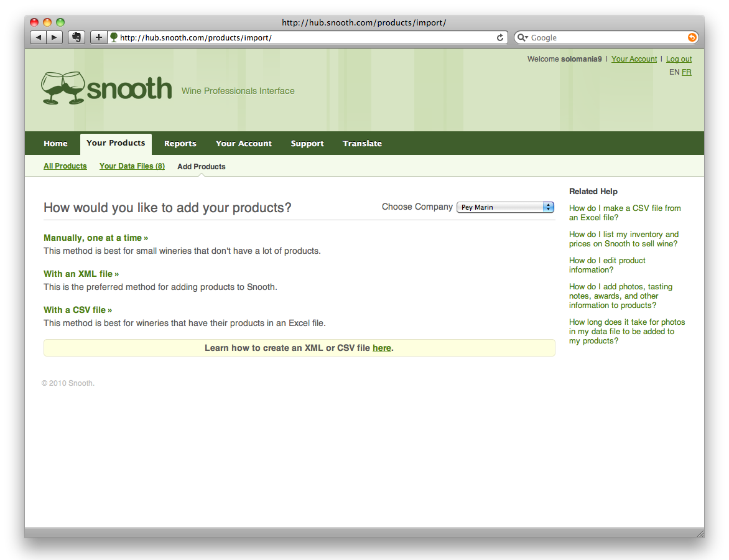Click the Evernote elephant toolbar icon

tap(77, 37)
